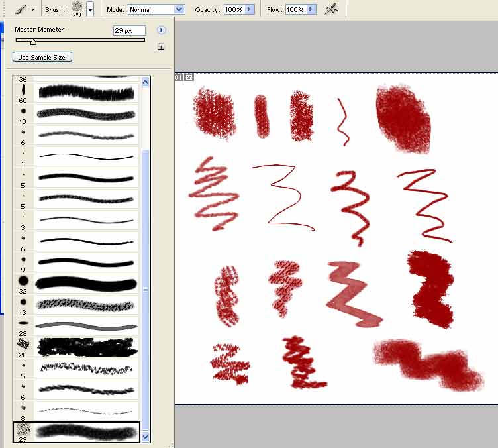Click the Use Sample Size button
498x448 pixels.
point(42,57)
